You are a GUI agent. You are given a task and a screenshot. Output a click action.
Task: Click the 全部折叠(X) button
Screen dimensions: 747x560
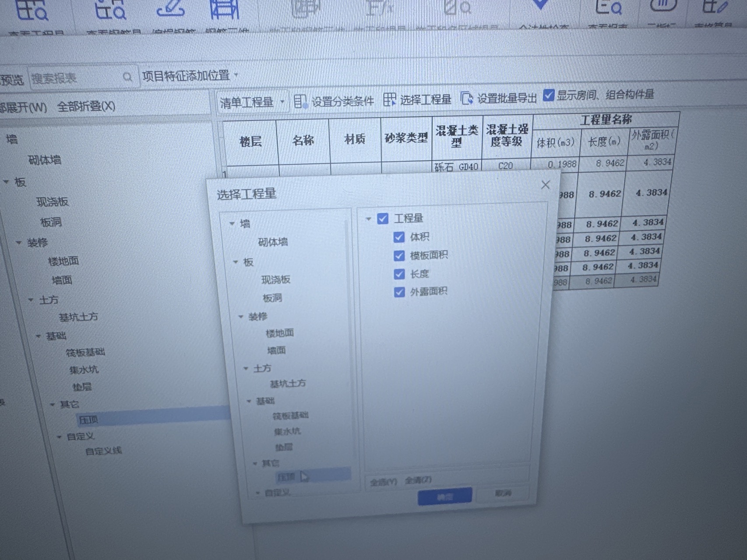point(86,106)
